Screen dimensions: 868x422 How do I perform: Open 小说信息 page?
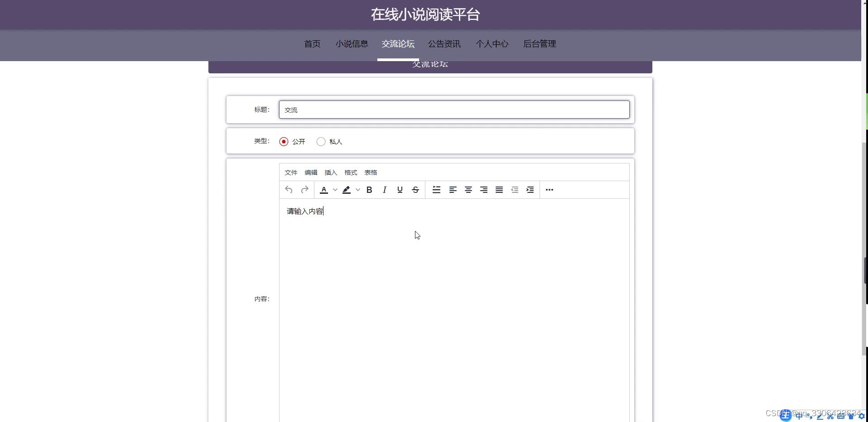[x=352, y=44]
